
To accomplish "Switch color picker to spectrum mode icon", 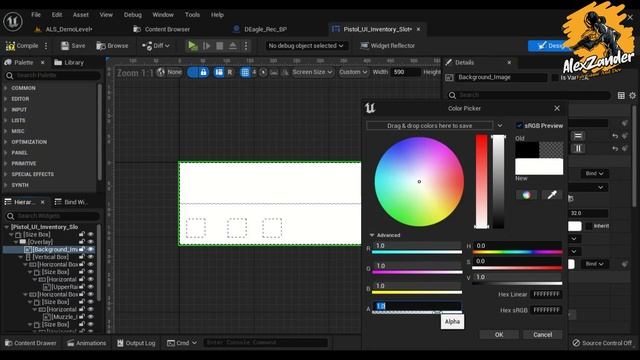I will [x=526, y=195].
